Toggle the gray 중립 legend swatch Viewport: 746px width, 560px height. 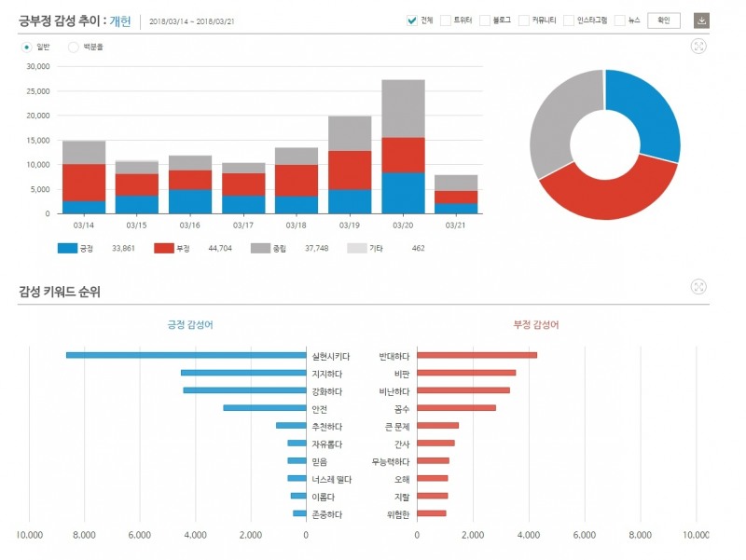(x=261, y=248)
